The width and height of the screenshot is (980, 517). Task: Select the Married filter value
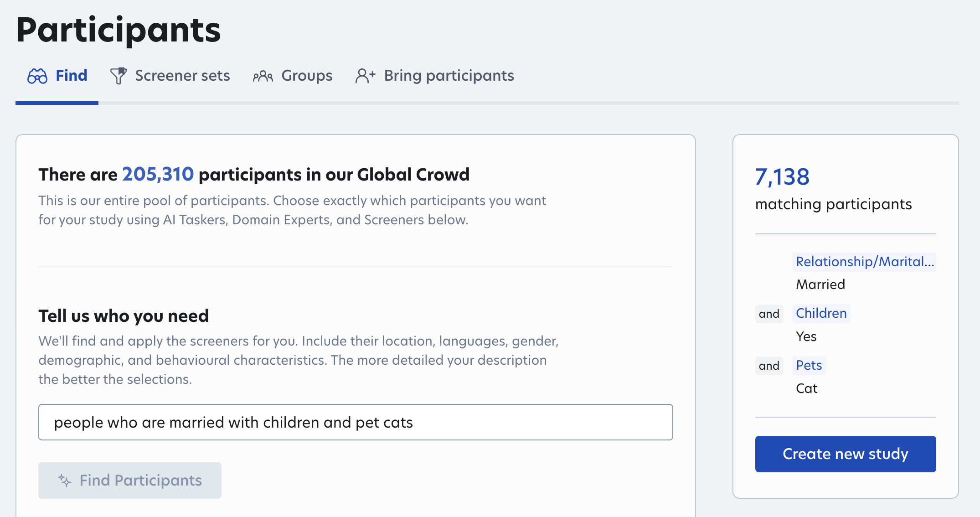point(820,284)
